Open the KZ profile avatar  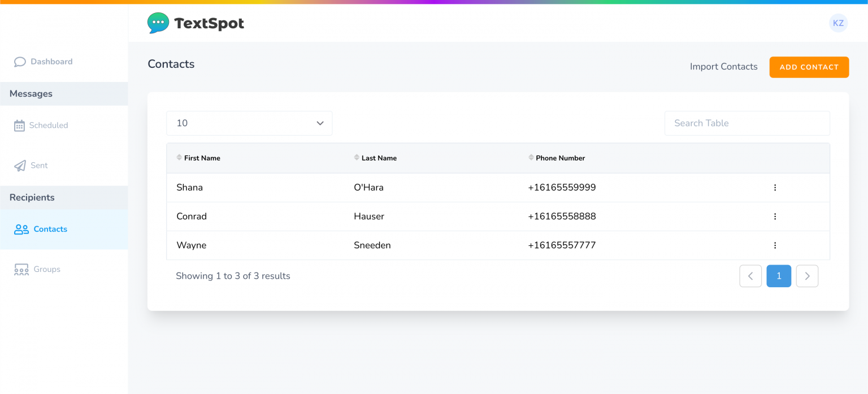838,23
